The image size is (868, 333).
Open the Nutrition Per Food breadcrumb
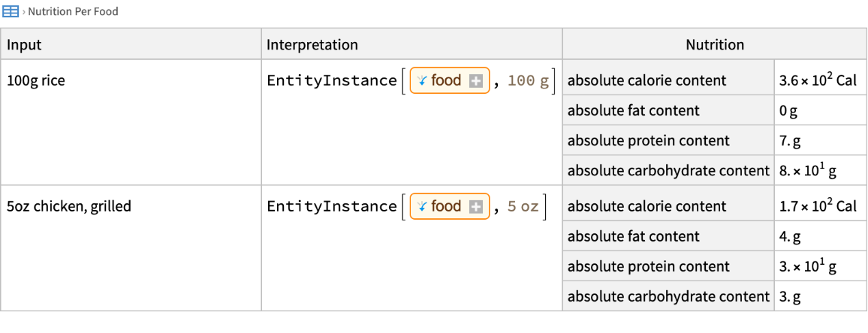point(73,12)
